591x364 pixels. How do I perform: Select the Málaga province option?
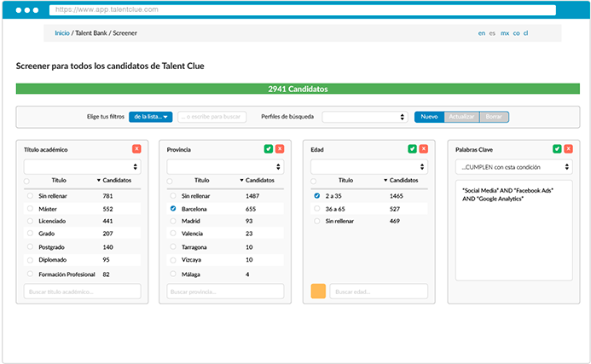pos(173,274)
